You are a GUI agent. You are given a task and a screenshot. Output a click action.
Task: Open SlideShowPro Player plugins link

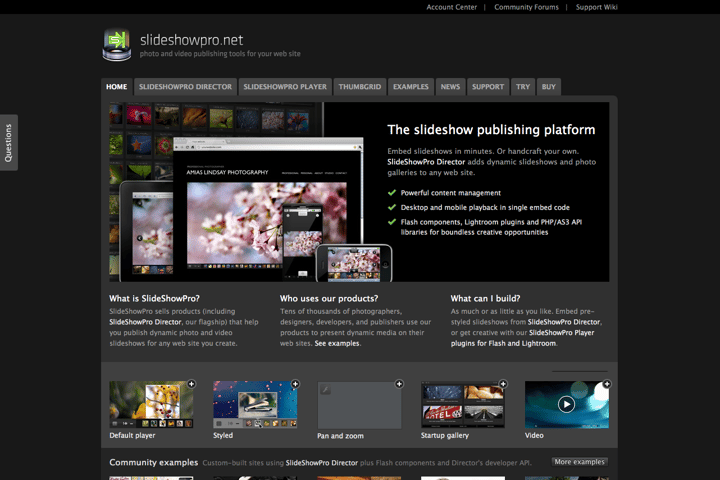click(523, 338)
